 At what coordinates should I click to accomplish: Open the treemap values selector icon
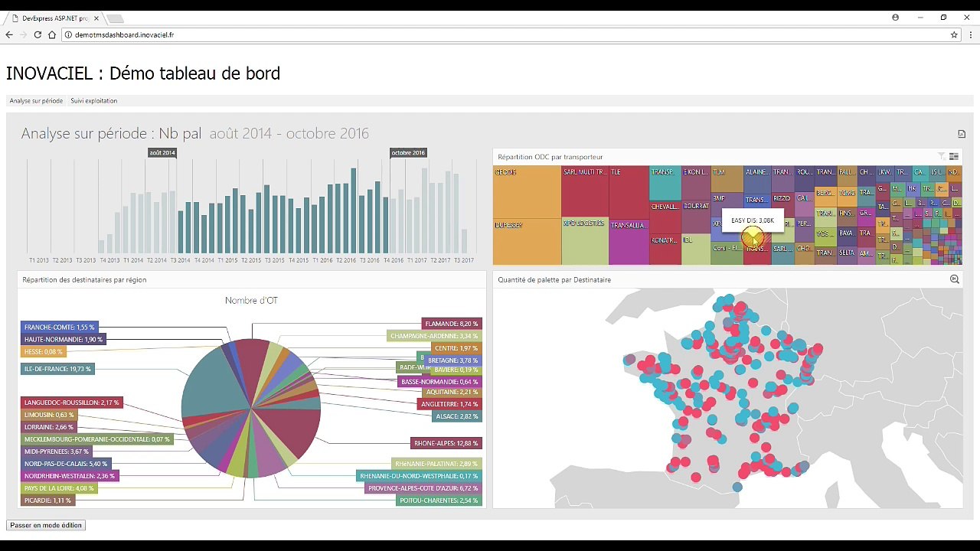click(x=954, y=156)
